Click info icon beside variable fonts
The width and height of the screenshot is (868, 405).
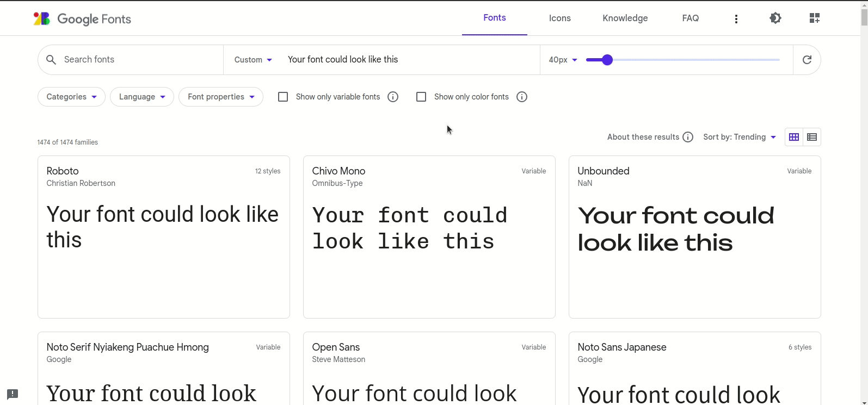[x=393, y=97]
